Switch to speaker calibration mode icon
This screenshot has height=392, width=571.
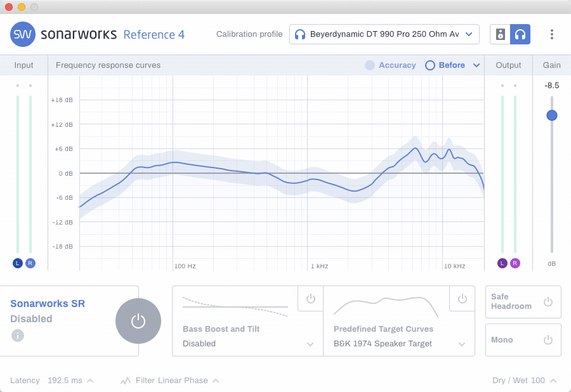pos(501,34)
